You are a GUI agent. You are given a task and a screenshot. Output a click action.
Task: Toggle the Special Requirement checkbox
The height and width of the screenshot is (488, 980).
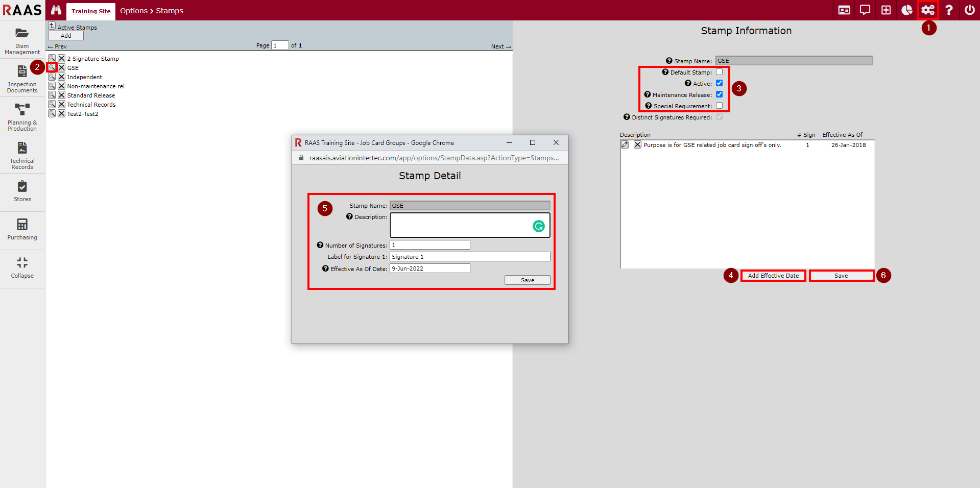coord(719,106)
